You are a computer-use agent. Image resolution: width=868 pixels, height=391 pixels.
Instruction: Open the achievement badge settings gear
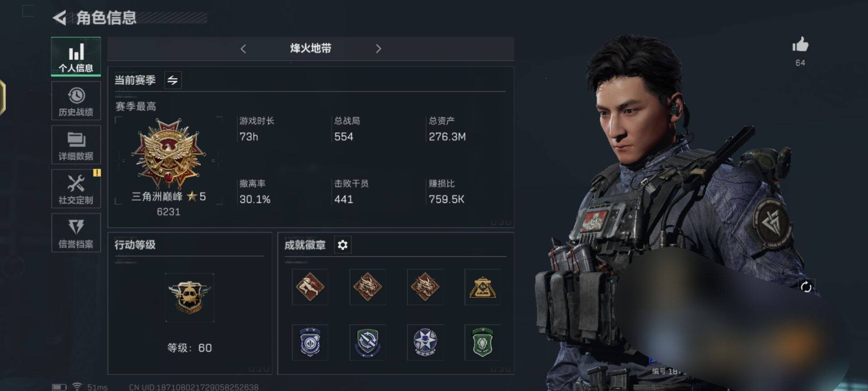(x=343, y=245)
